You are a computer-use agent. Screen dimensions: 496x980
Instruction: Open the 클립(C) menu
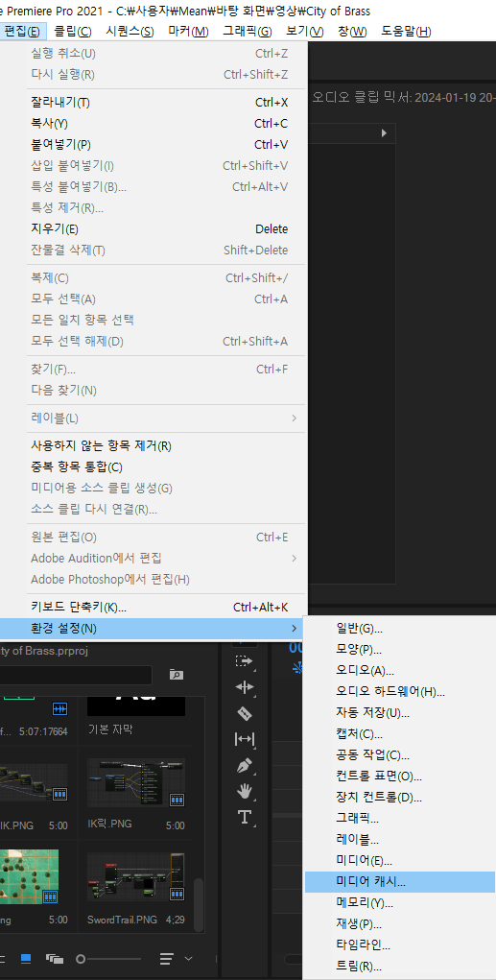(73, 32)
